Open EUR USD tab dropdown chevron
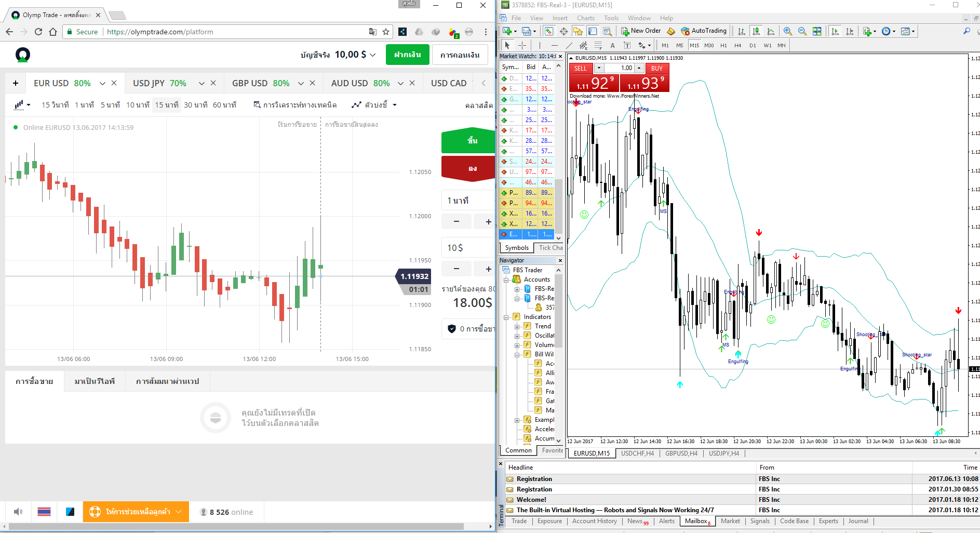The width and height of the screenshot is (980, 533). pos(102,83)
